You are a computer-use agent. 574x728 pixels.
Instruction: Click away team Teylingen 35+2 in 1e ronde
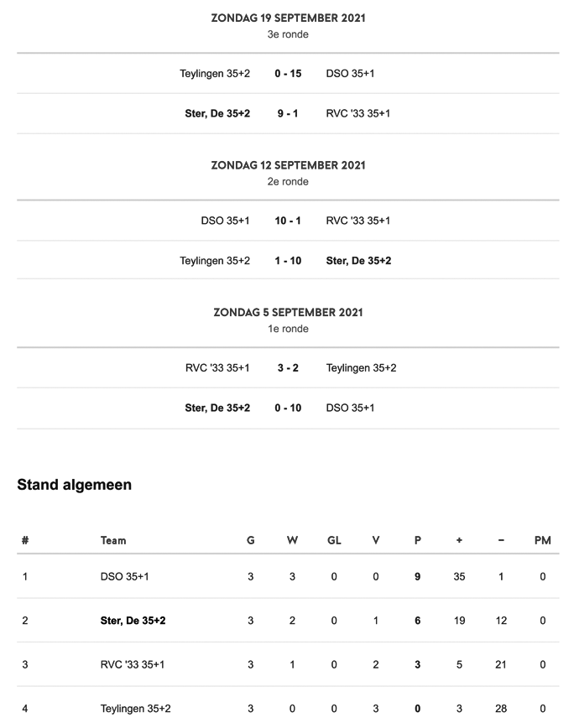pos(362,367)
